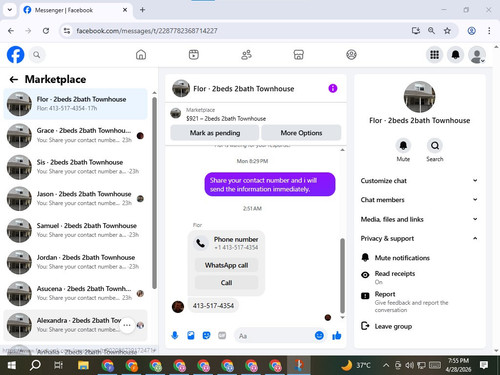Open the Reels video icon
Screen dimensions: 500x375
point(194,55)
